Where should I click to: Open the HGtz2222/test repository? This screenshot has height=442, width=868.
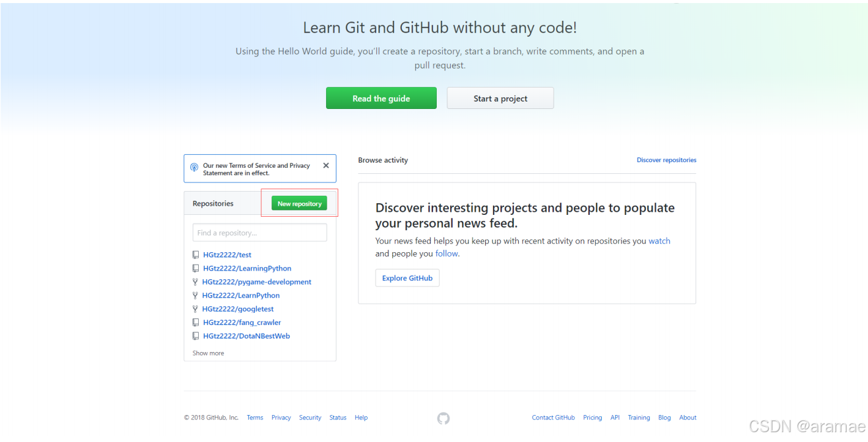(x=227, y=255)
